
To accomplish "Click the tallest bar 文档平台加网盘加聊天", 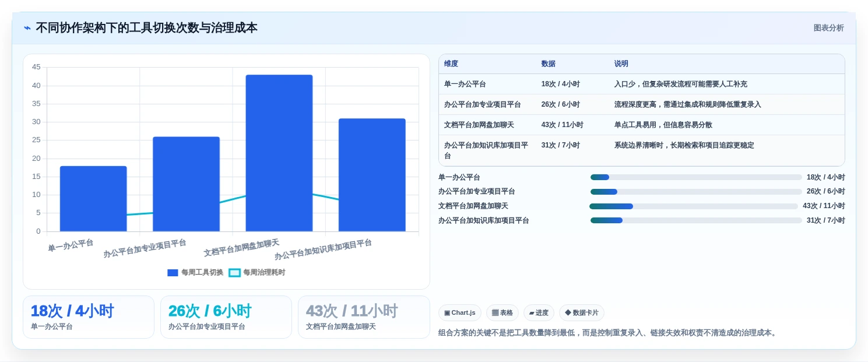I will pos(279,153).
